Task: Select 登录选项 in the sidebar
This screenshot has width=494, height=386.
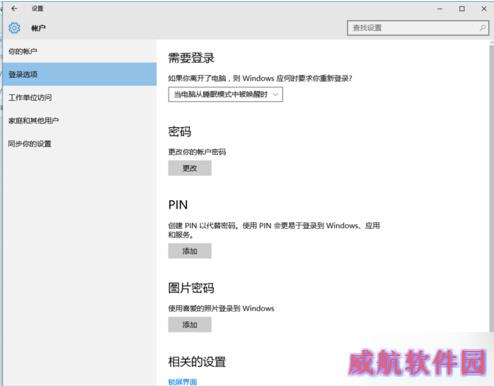Action: [79, 74]
